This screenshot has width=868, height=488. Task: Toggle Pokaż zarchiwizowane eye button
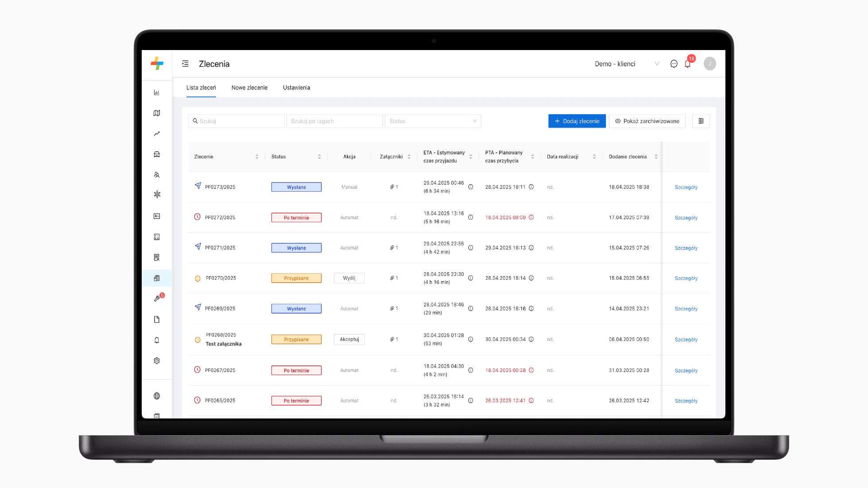pos(647,121)
